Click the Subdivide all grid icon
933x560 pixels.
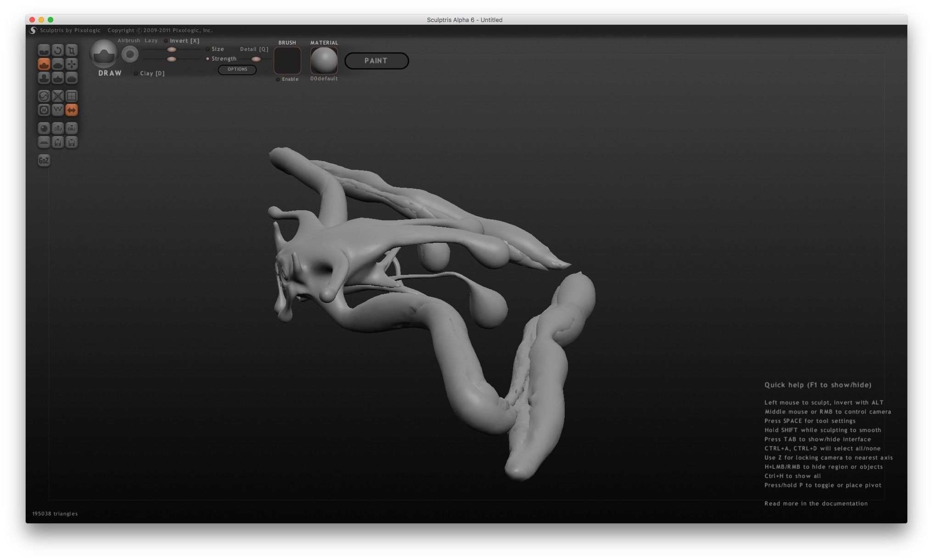pos(71,96)
